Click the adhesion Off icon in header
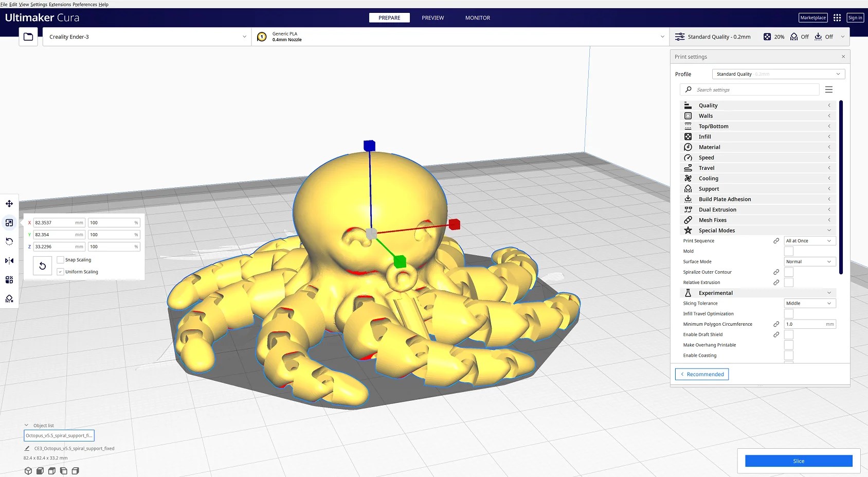Viewport: 868px width, 477px height. click(x=818, y=37)
